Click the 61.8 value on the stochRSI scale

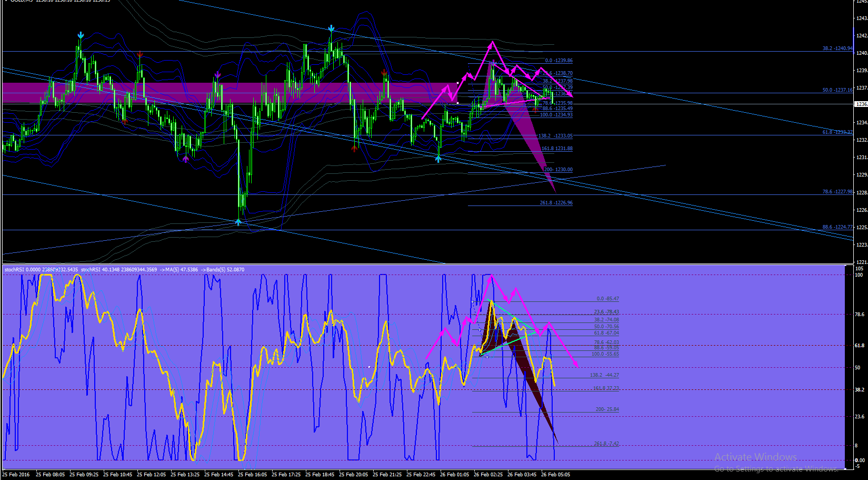tap(860, 346)
